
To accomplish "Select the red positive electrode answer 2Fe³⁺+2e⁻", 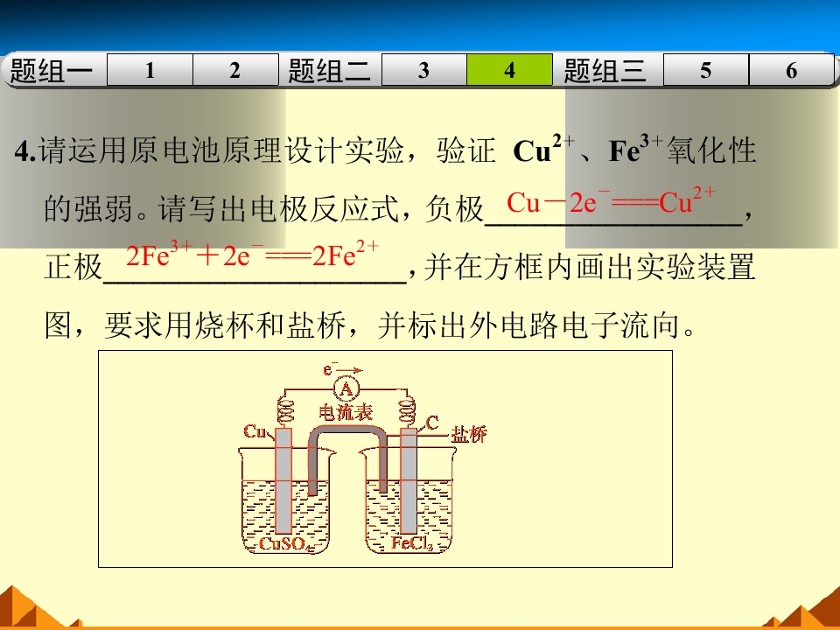I will [x=252, y=255].
